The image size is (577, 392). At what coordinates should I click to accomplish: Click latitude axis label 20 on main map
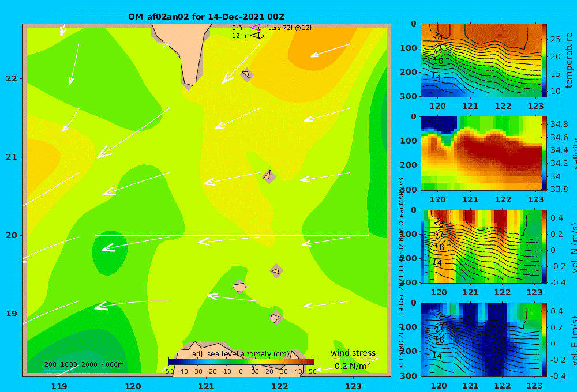(x=12, y=235)
